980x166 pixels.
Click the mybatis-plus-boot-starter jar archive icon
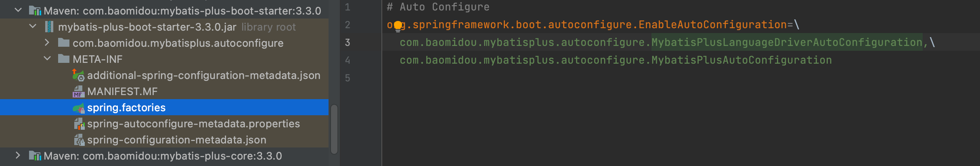[x=49, y=27]
